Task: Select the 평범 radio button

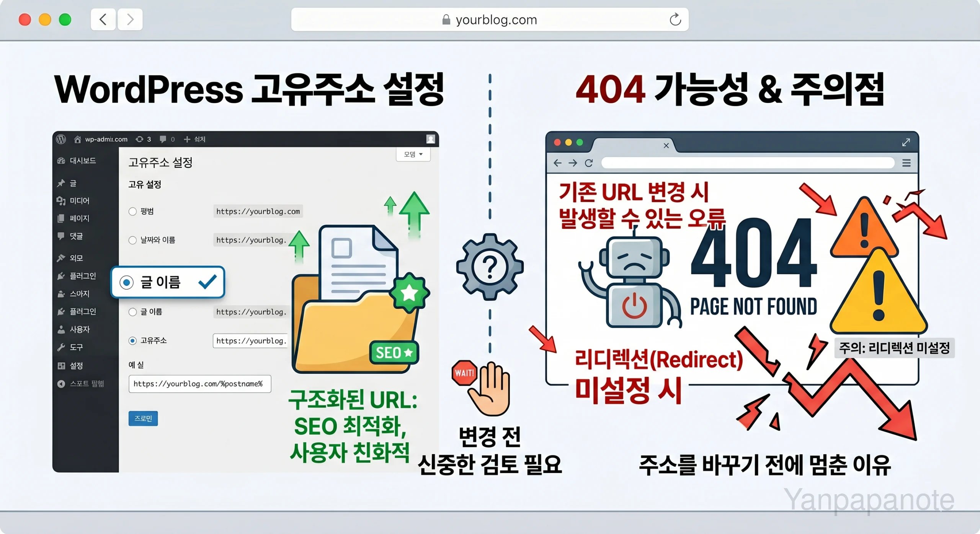Action: pyautogui.click(x=132, y=212)
